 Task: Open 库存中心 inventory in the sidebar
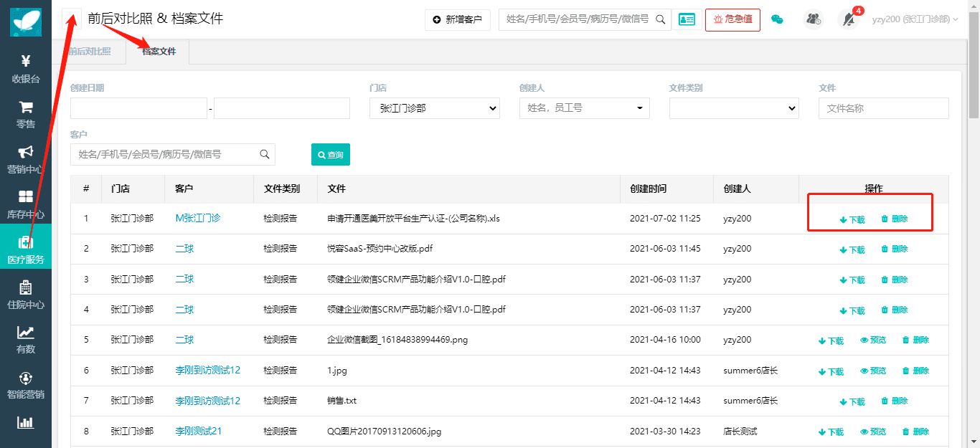(x=26, y=204)
